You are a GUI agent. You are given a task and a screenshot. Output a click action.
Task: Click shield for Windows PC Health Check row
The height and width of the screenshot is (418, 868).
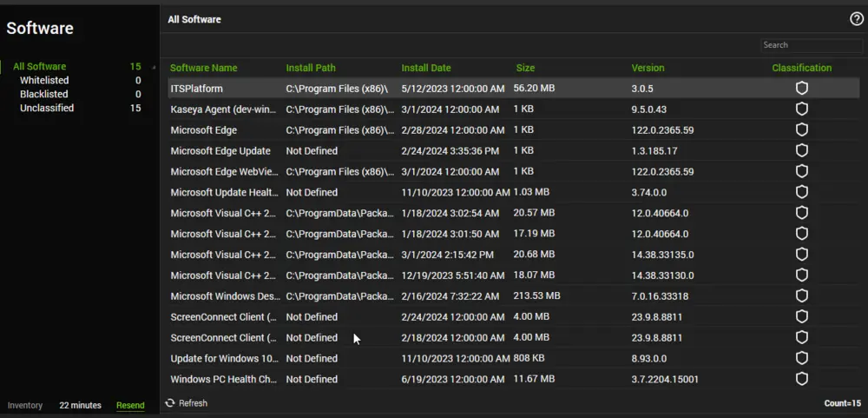[801, 379]
